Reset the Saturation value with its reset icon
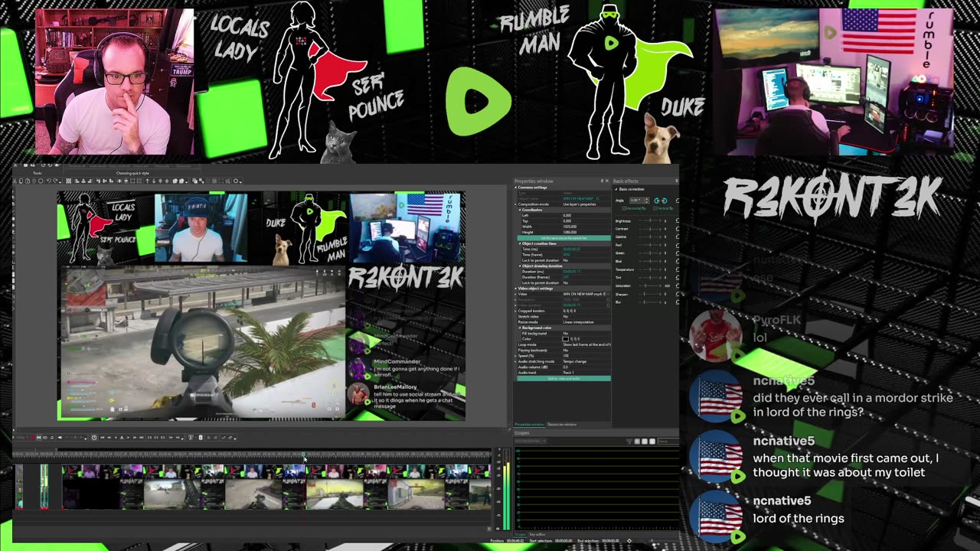This screenshot has width=980, height=551. [x=678, y=285]
